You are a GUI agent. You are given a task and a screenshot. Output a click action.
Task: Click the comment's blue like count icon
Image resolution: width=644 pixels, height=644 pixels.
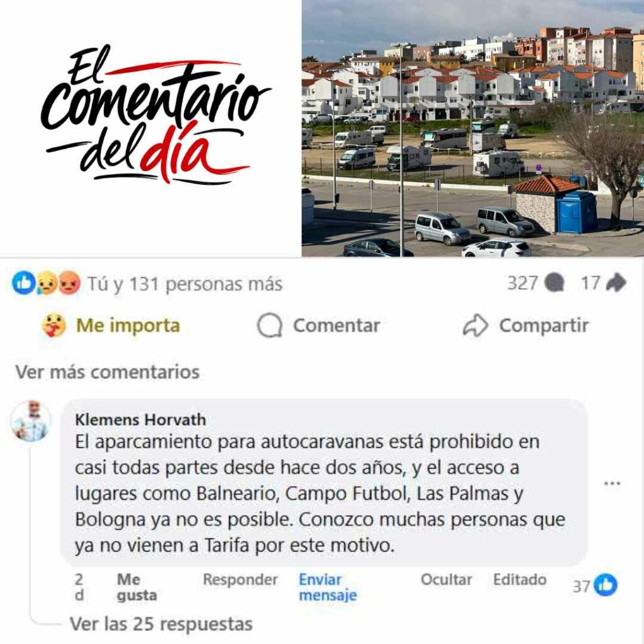point(606,585)
